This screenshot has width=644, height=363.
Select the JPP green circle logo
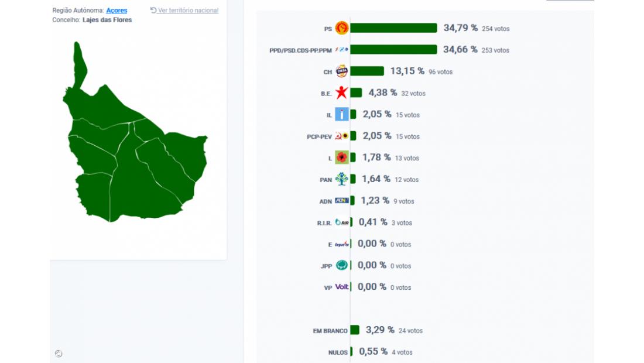[341, 265]
